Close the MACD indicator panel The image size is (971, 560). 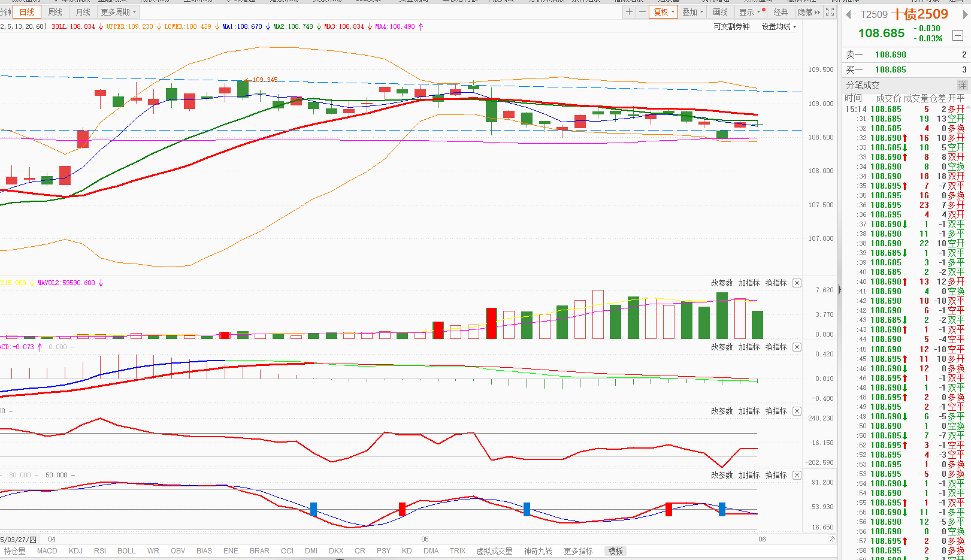coord(797,347)
